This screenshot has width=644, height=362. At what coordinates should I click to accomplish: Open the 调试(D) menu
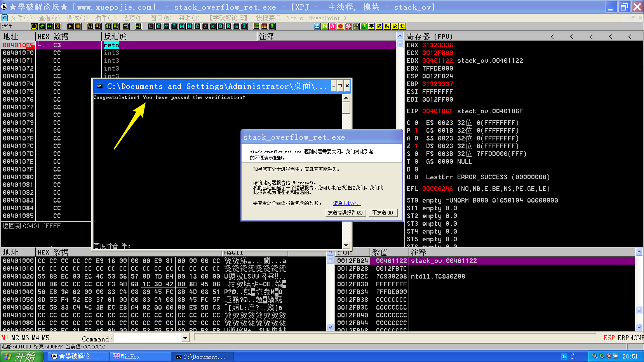[77, 18]
